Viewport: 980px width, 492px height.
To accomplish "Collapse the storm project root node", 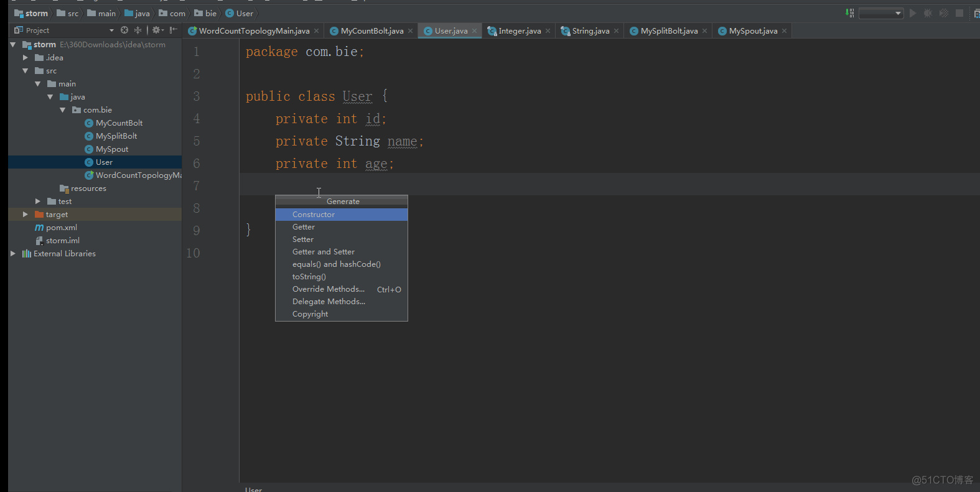I will click(x=13, y=45).
